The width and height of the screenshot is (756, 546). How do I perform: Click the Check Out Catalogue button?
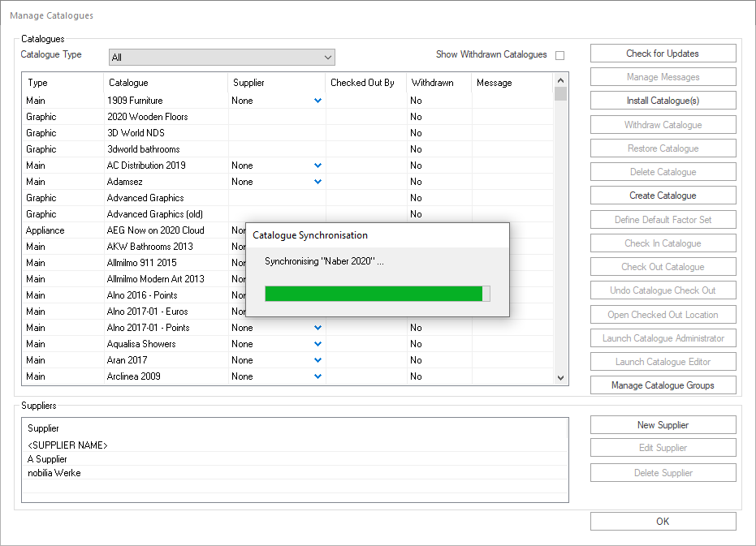point(663,267)
